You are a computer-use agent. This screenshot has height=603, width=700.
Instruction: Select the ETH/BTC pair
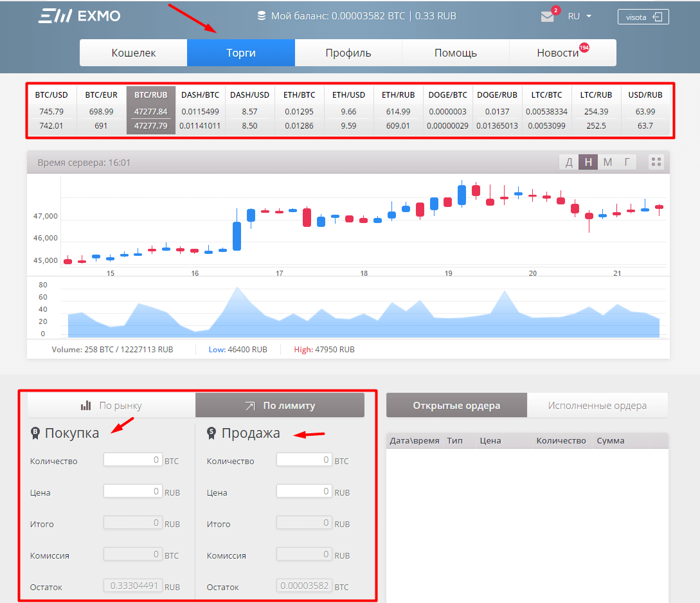point(299,110)
